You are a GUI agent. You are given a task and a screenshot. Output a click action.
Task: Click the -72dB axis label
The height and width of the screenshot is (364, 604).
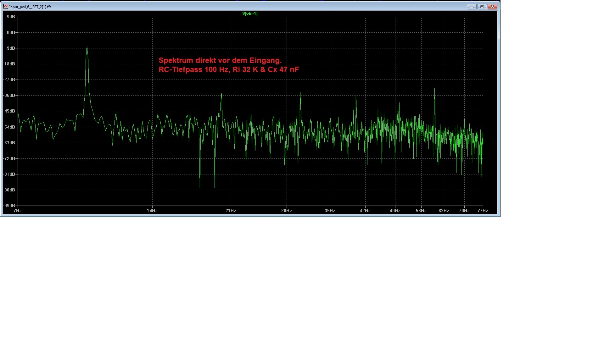9,158
